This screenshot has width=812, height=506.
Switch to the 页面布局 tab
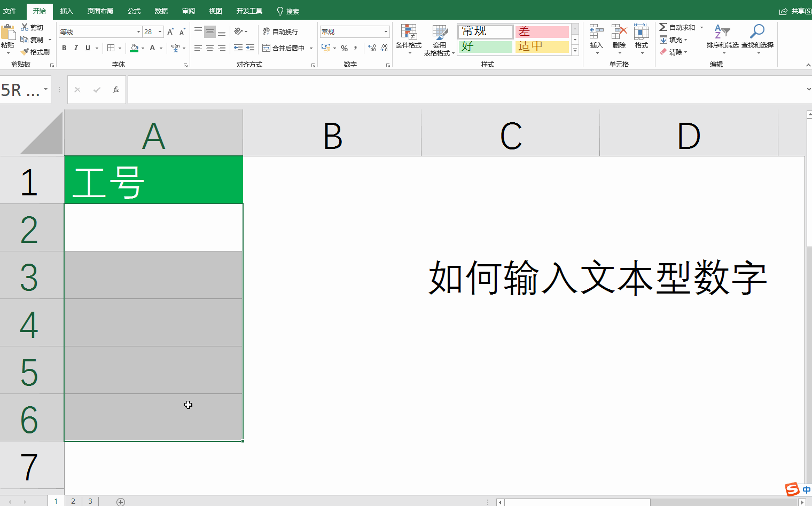point(100,11)
